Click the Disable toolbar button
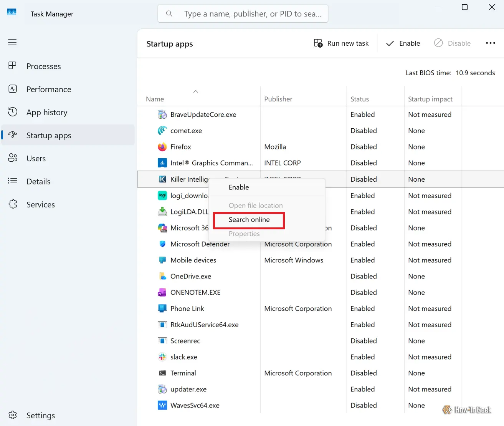This screenshot has width=504, height=426. (x=452, y=43)
